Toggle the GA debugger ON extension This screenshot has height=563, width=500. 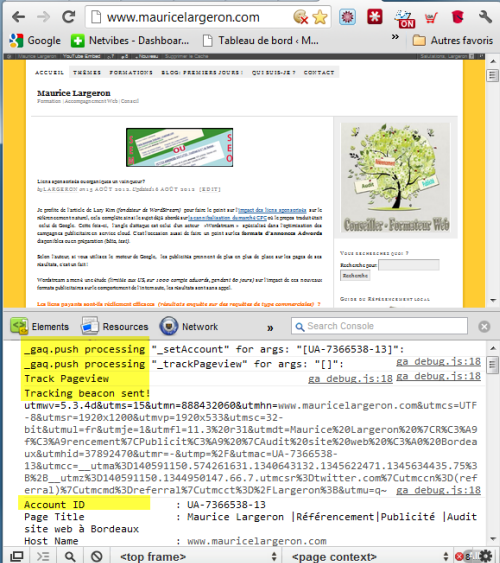(404, 19)
